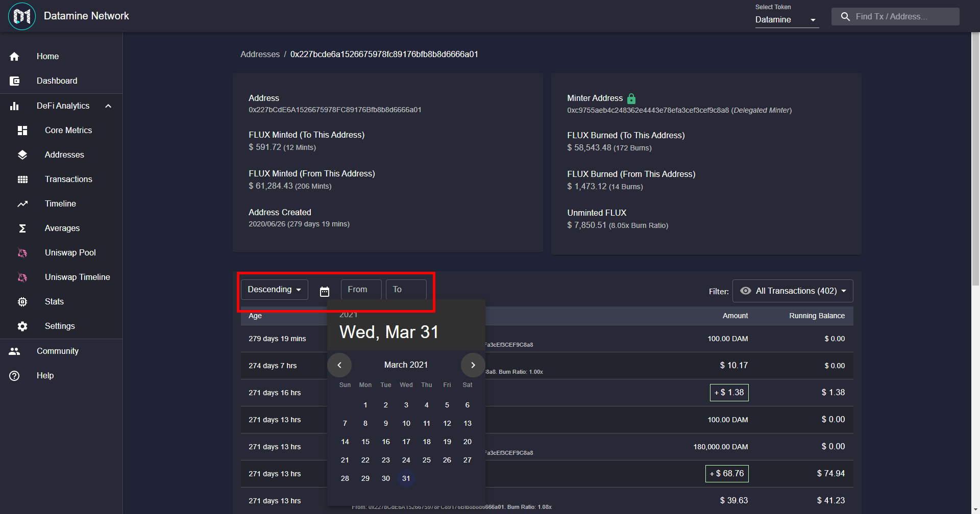Open the All Transactions (402) filter dropdown

point(793,291)
